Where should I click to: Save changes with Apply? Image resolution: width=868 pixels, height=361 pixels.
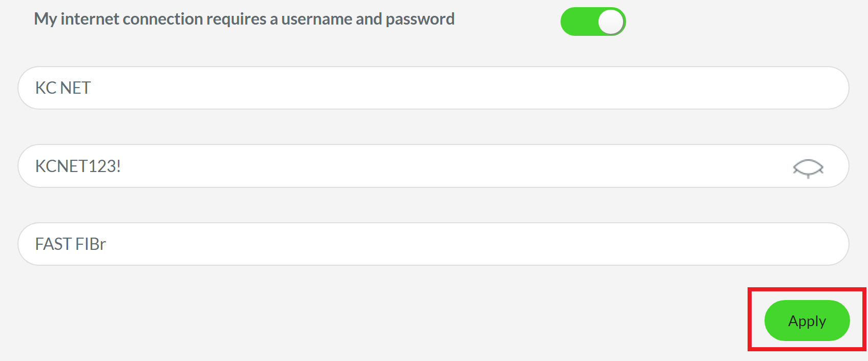[x=807, y=321]
